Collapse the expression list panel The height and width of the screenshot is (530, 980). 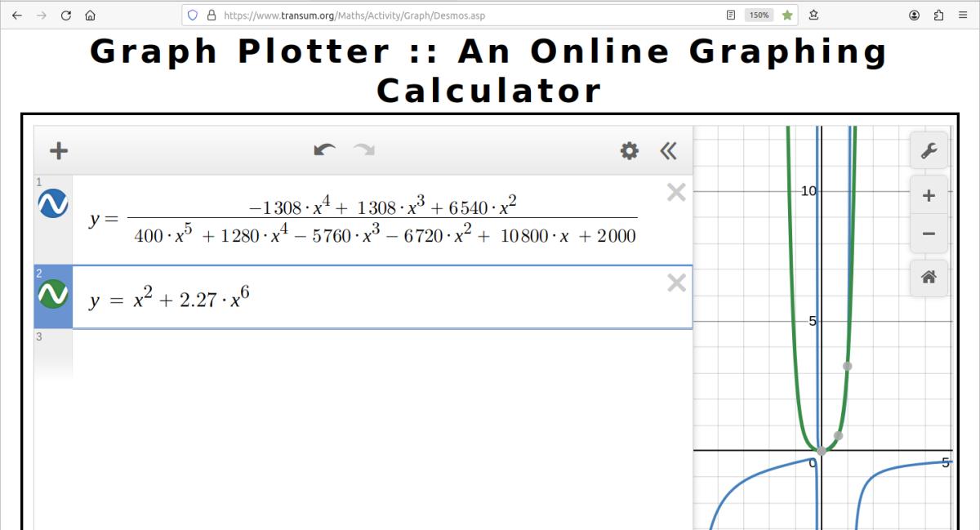pyautogui.click(x=669, y=150)
